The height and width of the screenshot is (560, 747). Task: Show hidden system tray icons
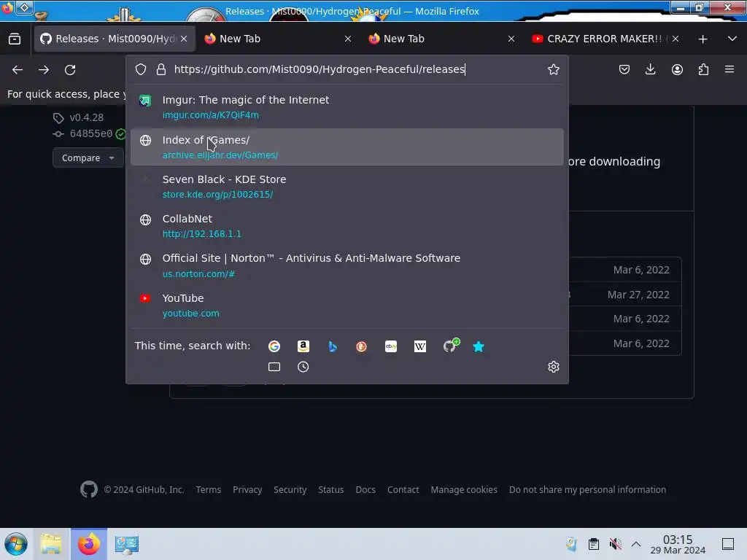click(x=636, y=544)
